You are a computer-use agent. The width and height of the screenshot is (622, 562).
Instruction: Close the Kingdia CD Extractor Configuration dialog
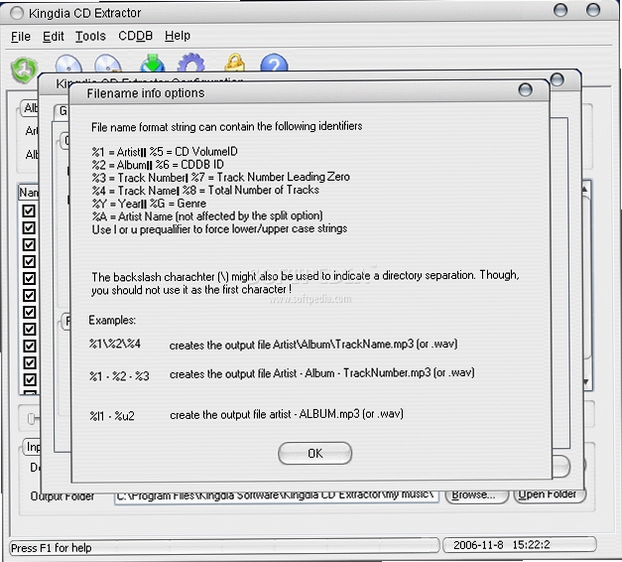[557, 80]
